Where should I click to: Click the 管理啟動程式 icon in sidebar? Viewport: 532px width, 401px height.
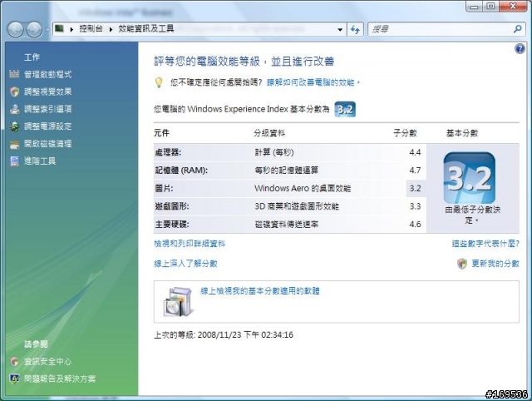click(x=14, y=74)
